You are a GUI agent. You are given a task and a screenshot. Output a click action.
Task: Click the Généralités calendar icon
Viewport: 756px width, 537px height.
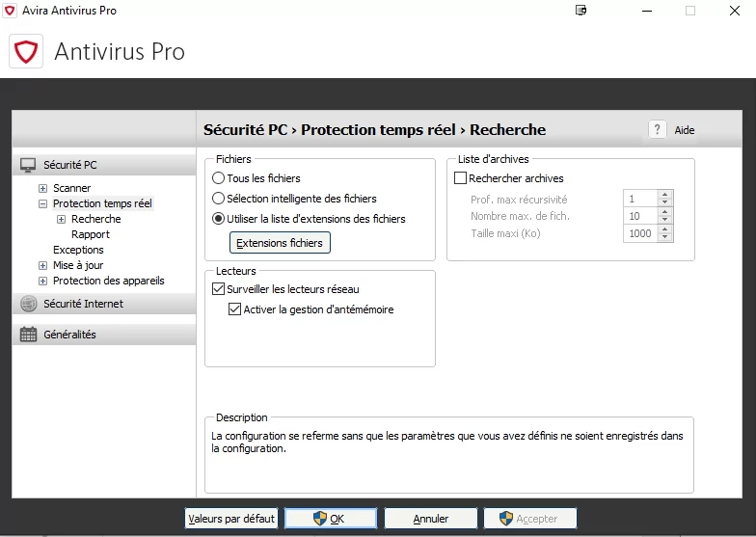(x=29, y=334)
